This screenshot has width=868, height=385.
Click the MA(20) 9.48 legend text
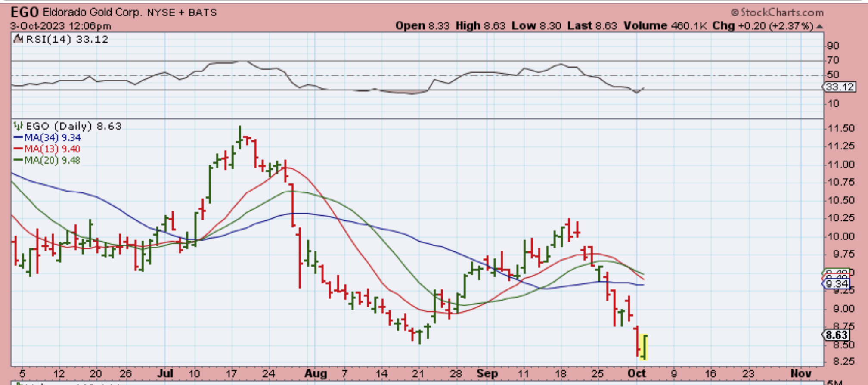[x=53, y=160]
